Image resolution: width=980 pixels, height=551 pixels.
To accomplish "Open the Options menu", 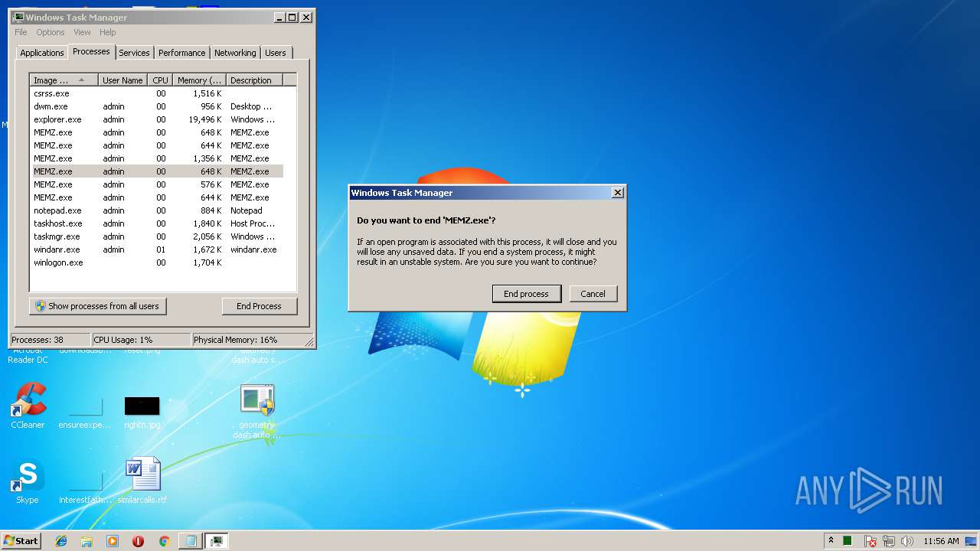I will click(51, 32).
